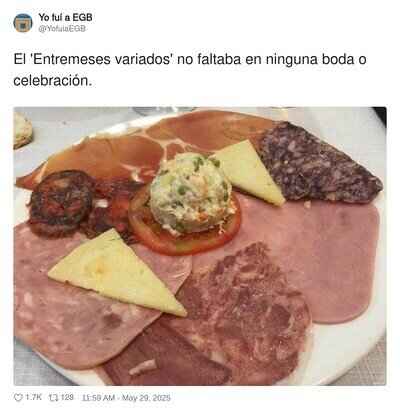
Task: Open the photo at the ensaladilla ball
Action: 191,193
